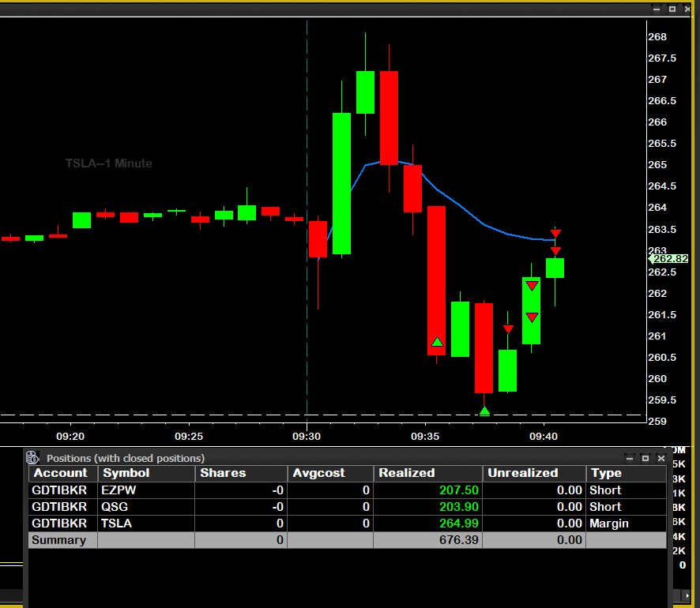Screen dimensions: 700x608
Task: Click the 09:25 time axis label
Action: pos(188,437)
